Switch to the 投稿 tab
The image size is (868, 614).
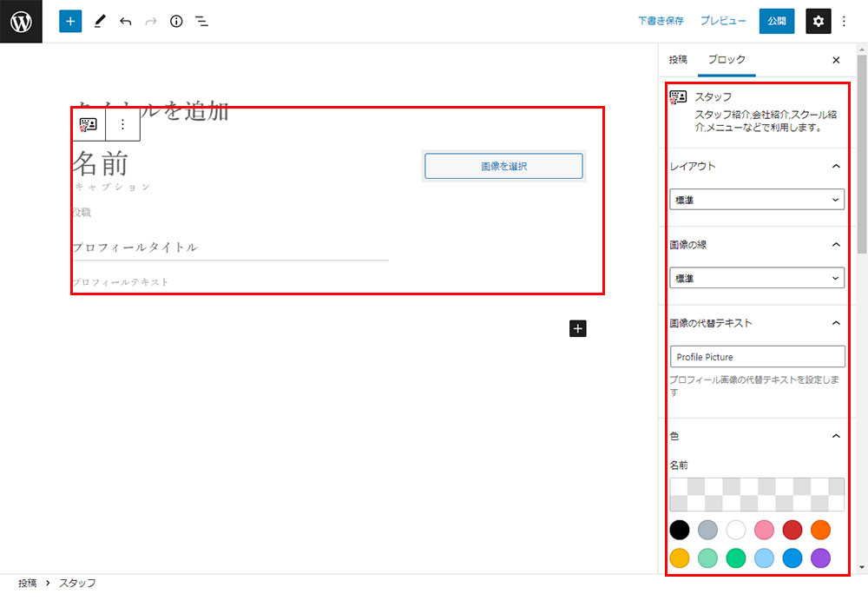point(678,60)
